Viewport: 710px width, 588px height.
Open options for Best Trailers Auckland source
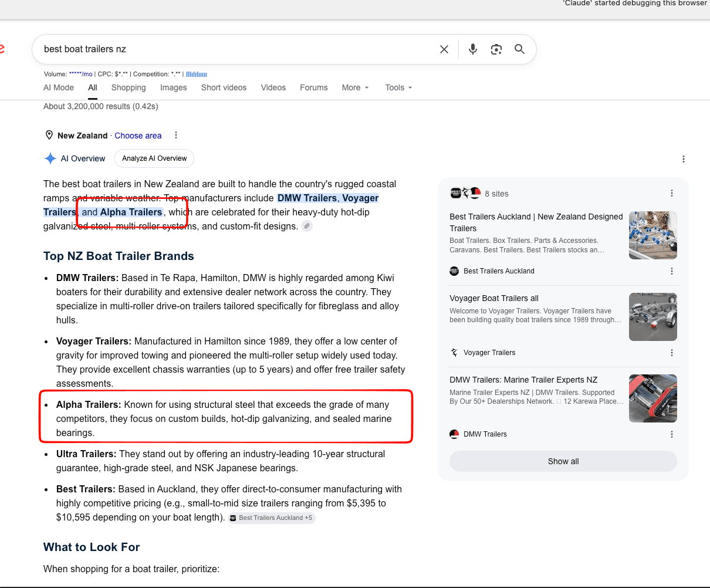tap(672, 271)
